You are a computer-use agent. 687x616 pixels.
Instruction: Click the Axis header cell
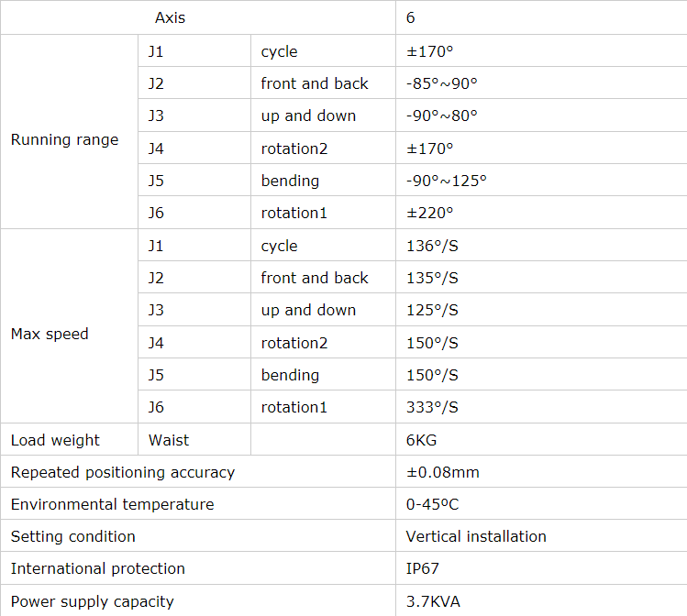170,17
